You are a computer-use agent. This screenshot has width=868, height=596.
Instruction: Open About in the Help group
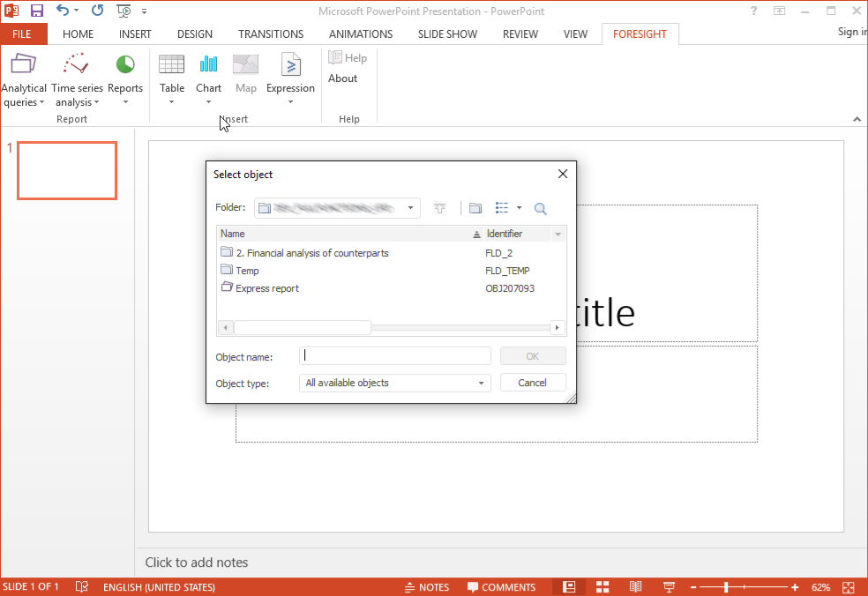tap(342, 78)
